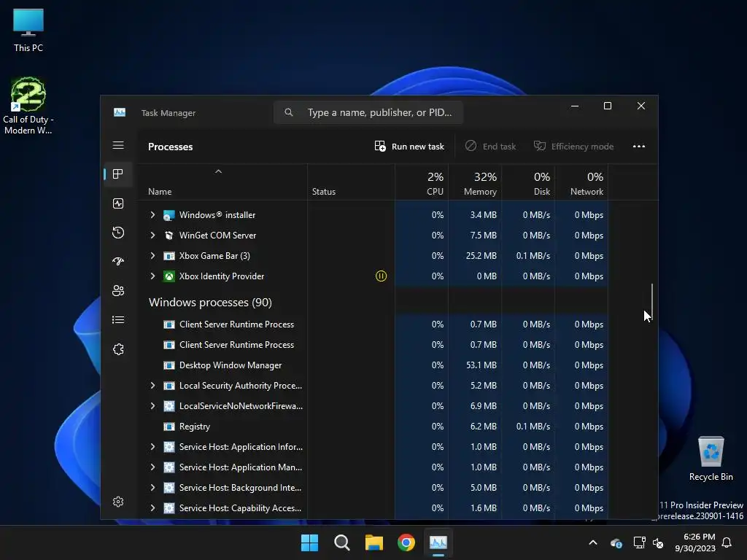The image size is (747, 560).
Task: Expand Service Host: Application Information row
Action: click(152, 447)
